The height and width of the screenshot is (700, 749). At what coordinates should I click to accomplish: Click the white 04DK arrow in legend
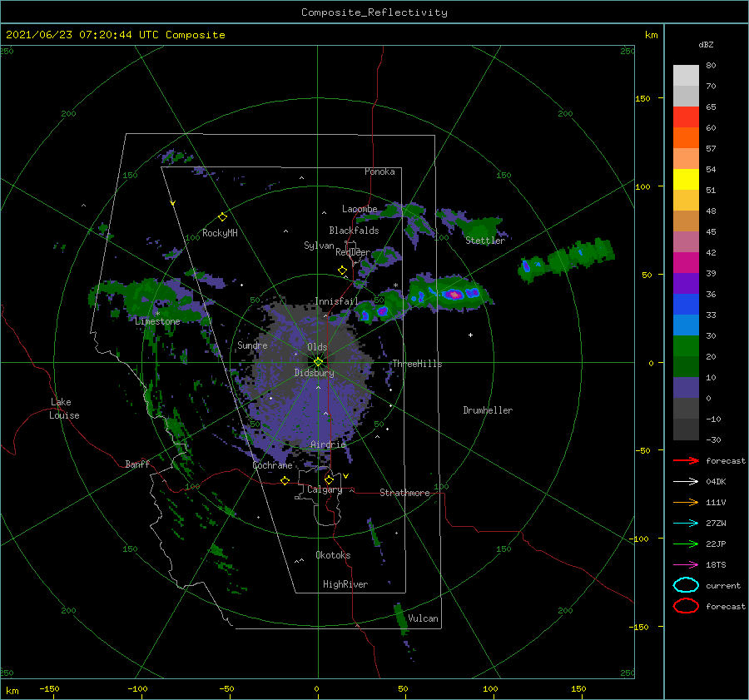[x=686, y=482]
